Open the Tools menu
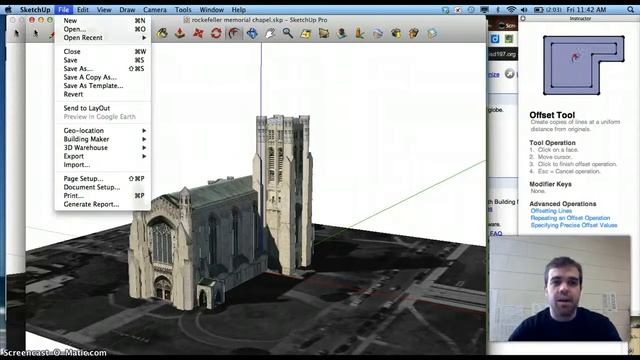Image resolution: width=640 pixels, height=360 pixels. [x=183, y=9]
